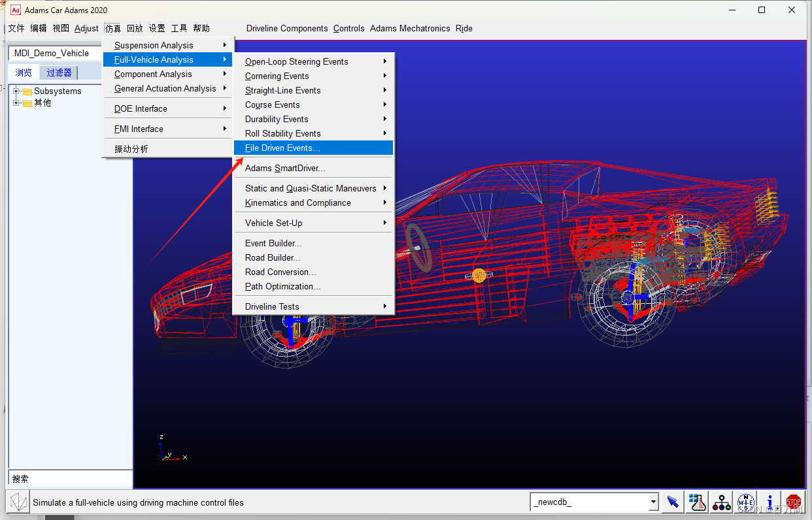Click the Subsystems folder icon
The width and height of the screenshot is (812, 520).
tap(27, 91)
